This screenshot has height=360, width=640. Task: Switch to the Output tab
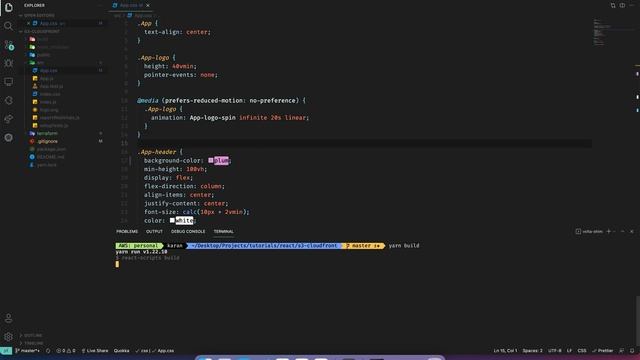pos(154,231)
